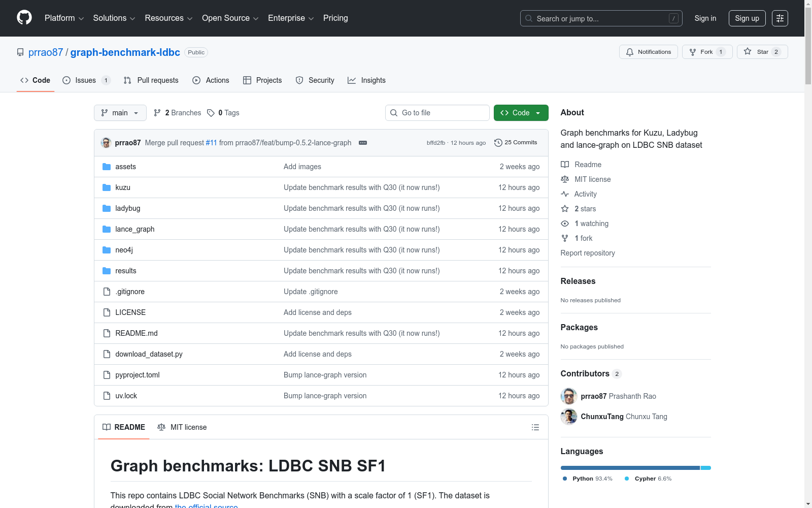
Task: Open the Contributors section heading link
Action: (591, 374)
